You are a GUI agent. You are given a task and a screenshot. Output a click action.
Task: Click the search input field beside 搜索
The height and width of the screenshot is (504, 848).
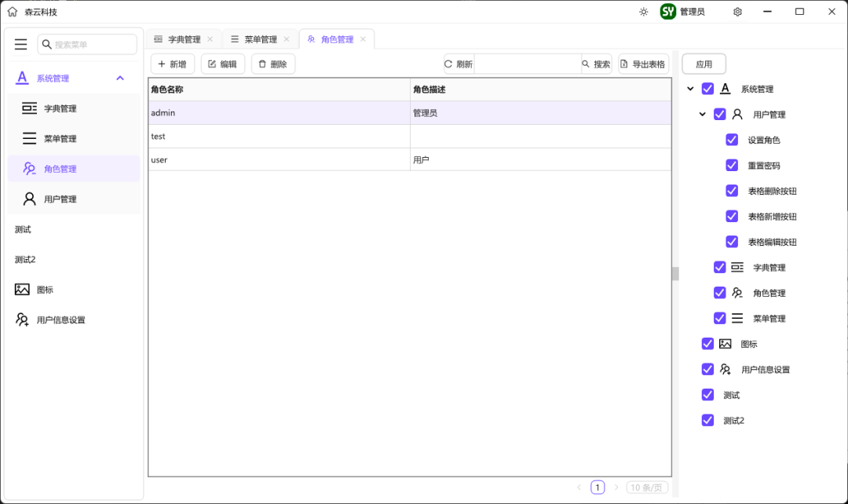tap(526, 64)
